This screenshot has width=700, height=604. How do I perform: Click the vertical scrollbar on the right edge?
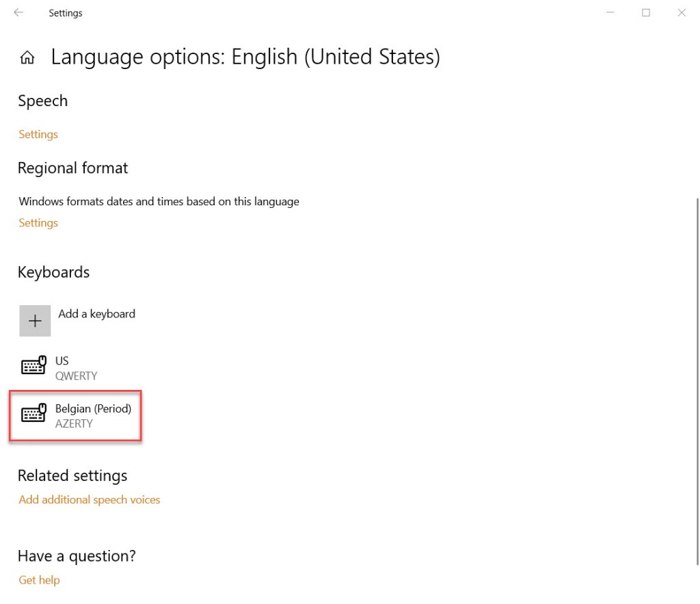point(697,383)
